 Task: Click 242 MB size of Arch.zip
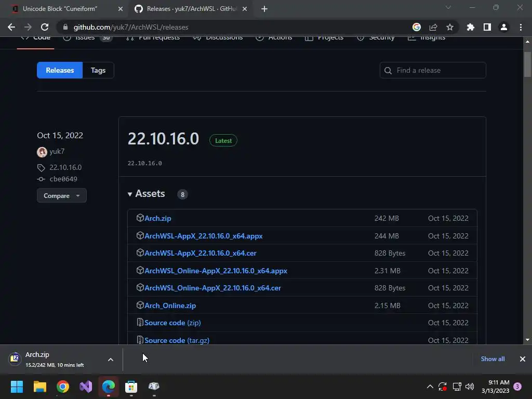[387, 218]
